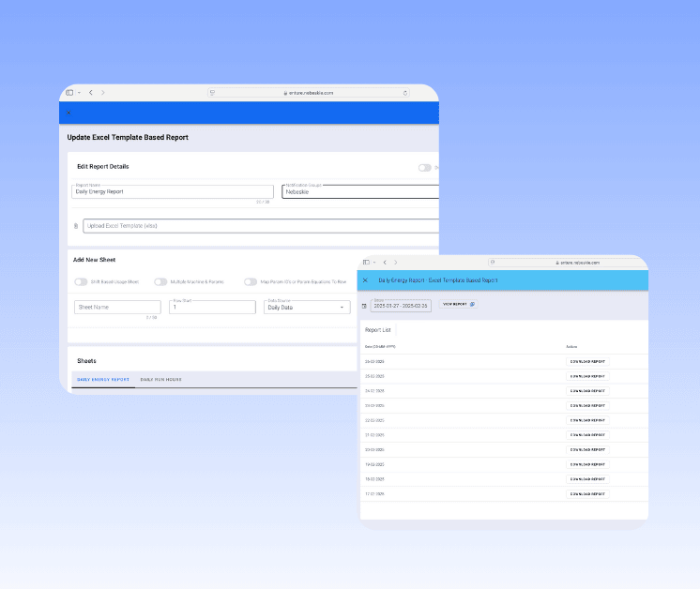700x589 pixels.
Task: Click the sidebar icon in right browser window
Action: pos(366,263)
